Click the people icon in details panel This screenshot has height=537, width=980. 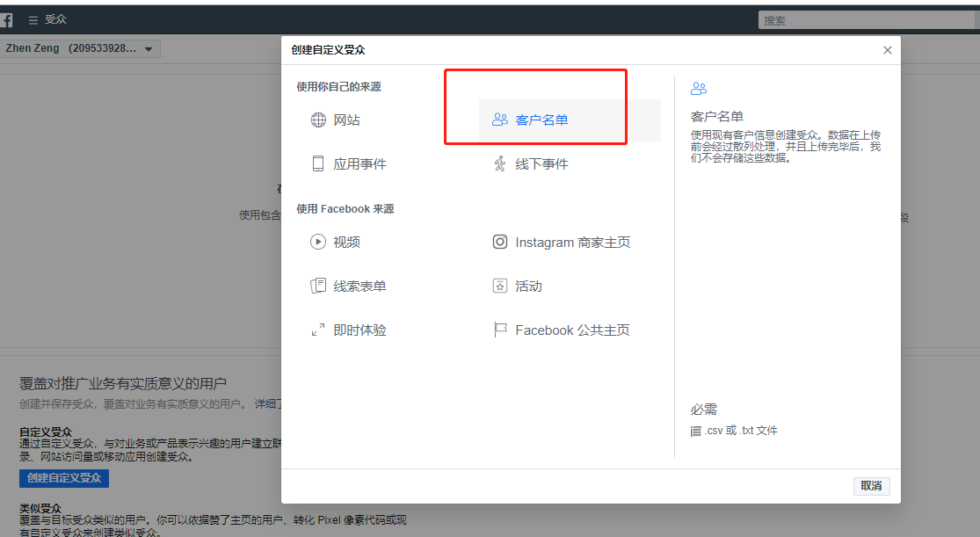pos(699,89)
